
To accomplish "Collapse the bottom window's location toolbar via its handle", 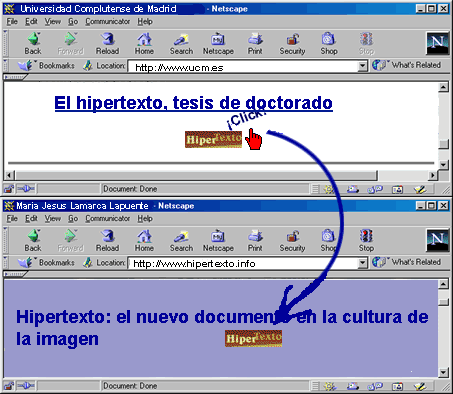I will (x=5, y=262).
